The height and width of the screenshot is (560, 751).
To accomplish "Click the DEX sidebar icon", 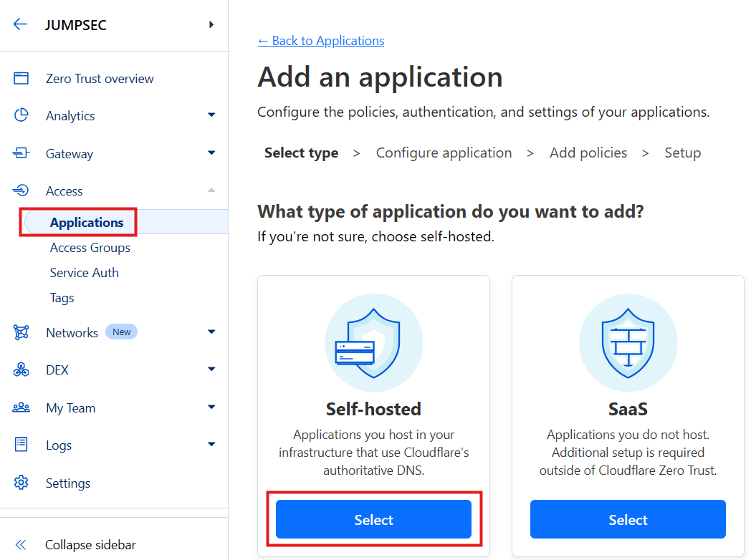I will [x=21, y=370].
